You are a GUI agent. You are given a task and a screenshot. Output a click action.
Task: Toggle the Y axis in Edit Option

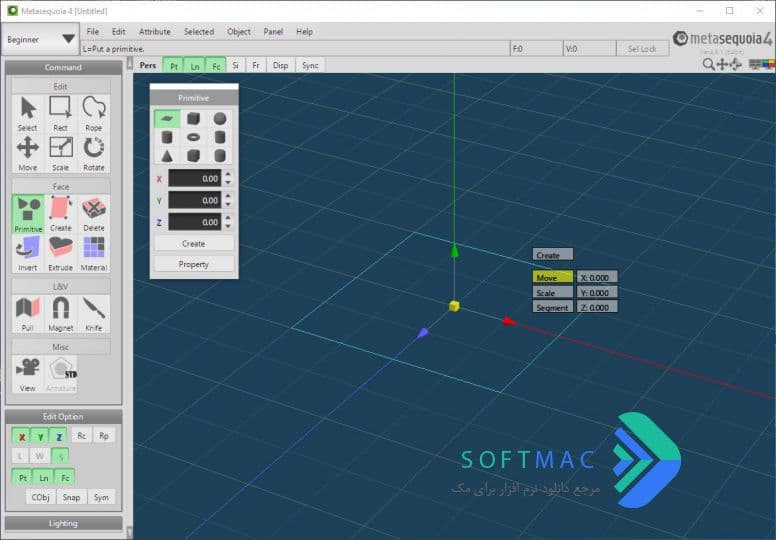(x=41, y=437)
